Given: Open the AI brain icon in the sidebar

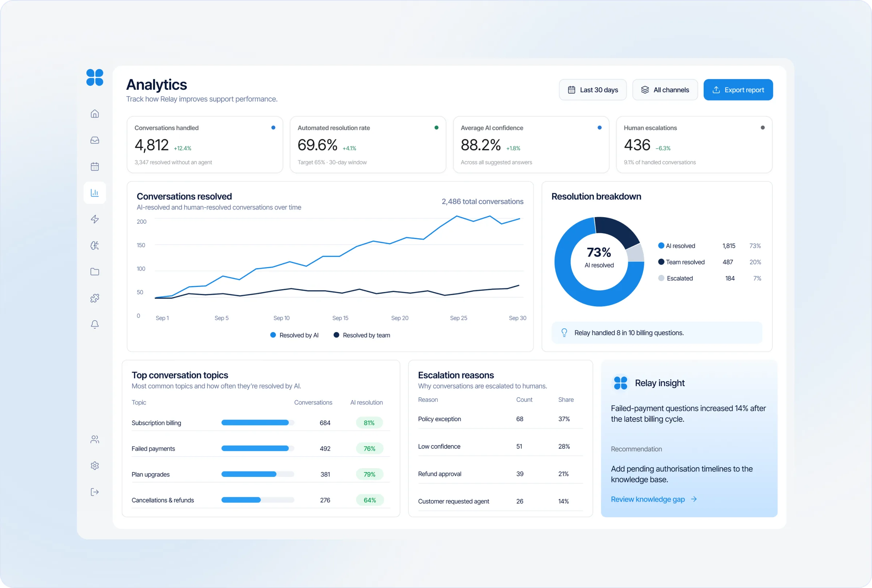Looking at the screenshot, I should [x=95, y=245].
